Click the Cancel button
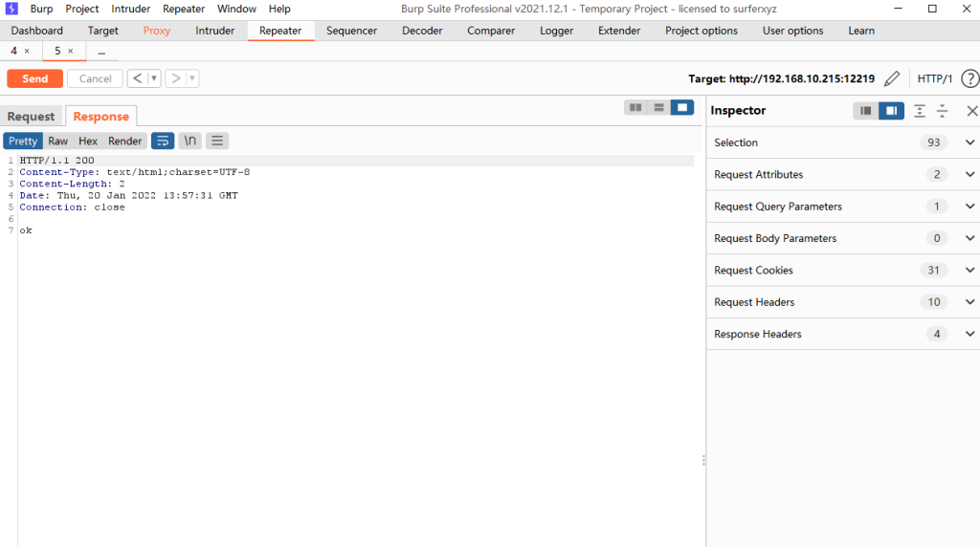Viewport: 980px width, 547px height. click(95, 78)
